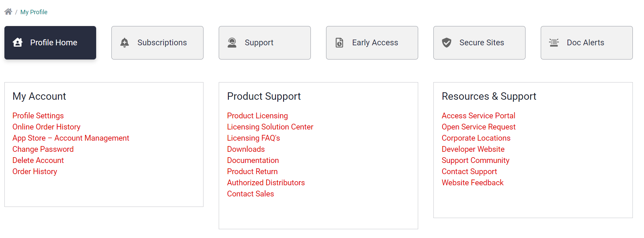
Task: Select Delete Account
Action: pyautogui.click(x=38, y=160)
